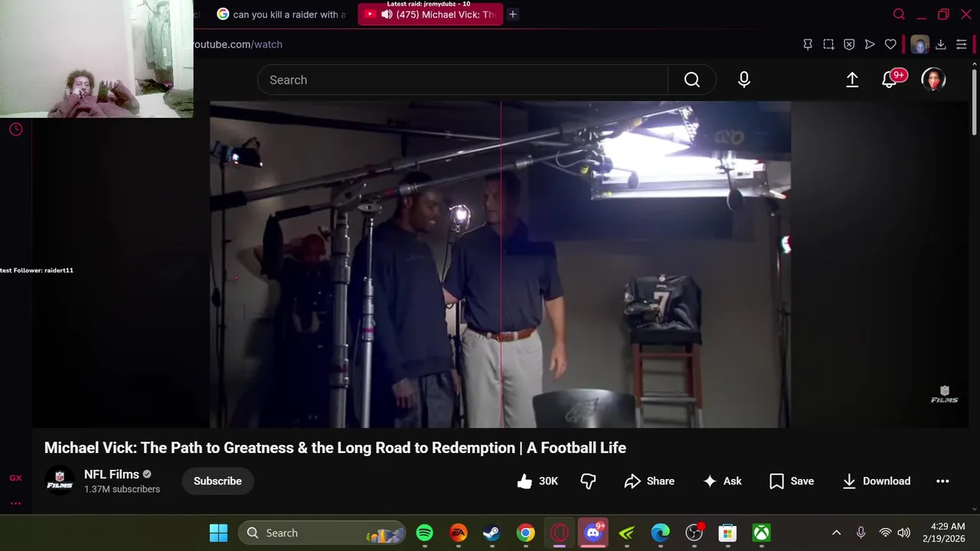Open volume control in system tray

(x=904, y=533)
